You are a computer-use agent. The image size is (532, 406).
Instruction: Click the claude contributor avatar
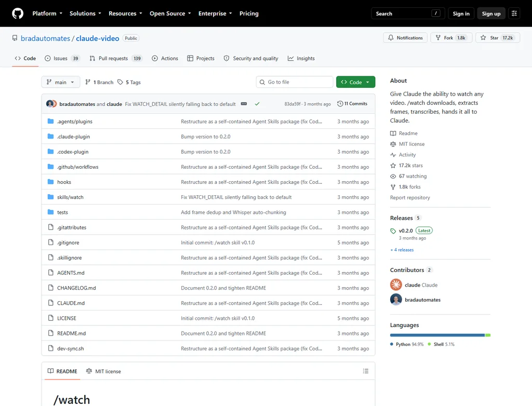pyautogui.click(x=396, y=285)
